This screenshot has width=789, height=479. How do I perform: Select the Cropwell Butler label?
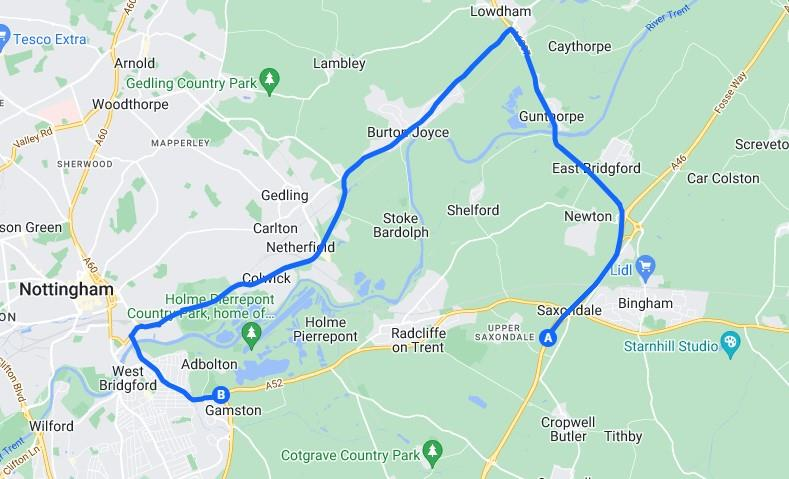[x=568, y=429]
